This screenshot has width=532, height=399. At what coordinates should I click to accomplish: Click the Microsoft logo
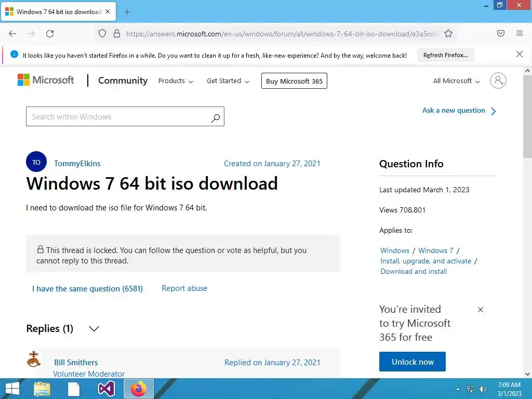coord(46,80)
